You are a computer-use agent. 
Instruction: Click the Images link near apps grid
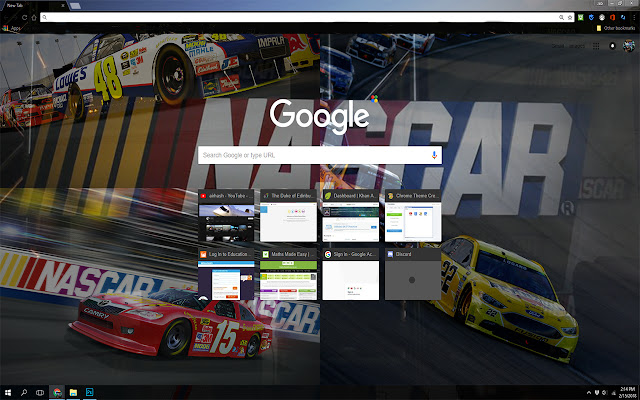[x=577, y=46]
